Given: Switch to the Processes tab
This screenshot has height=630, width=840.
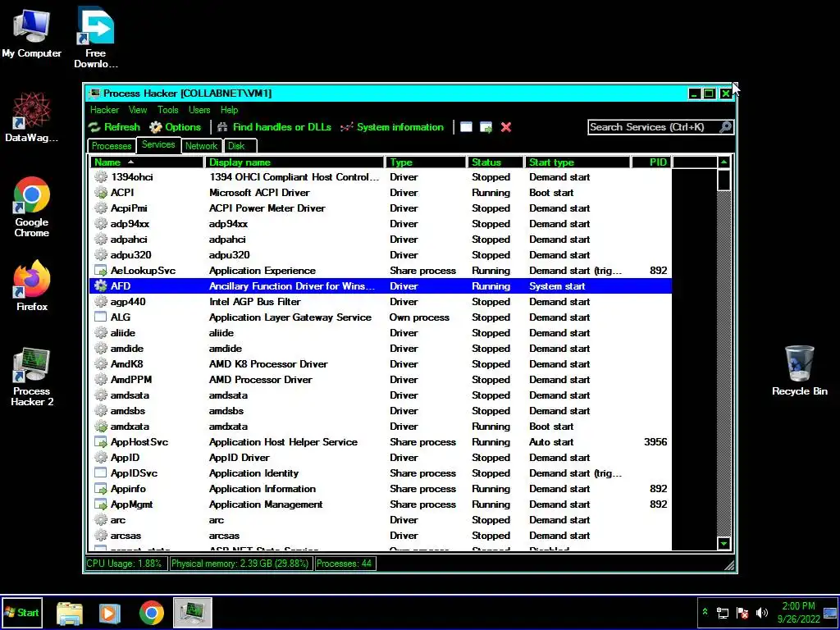Looking at the screenshot, I should point(112,146).
